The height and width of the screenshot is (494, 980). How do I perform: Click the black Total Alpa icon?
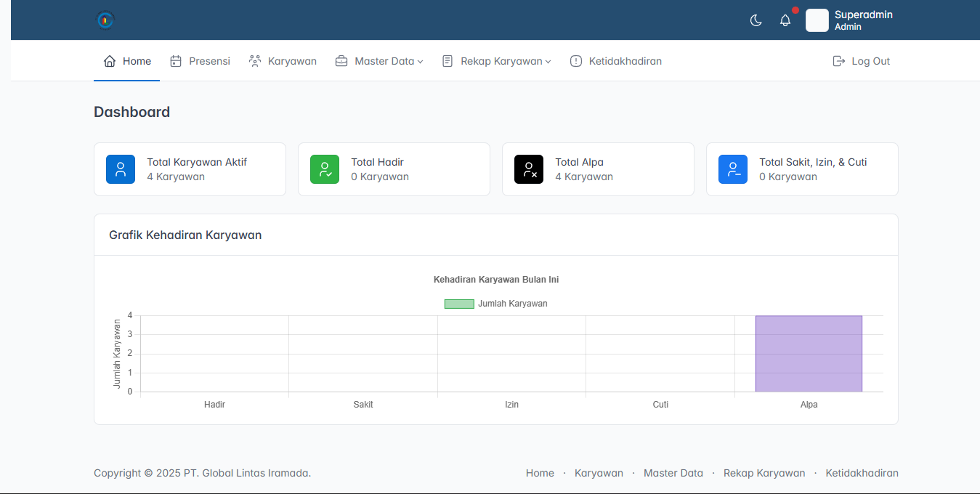pyautogui.click(x=529, y=169)
